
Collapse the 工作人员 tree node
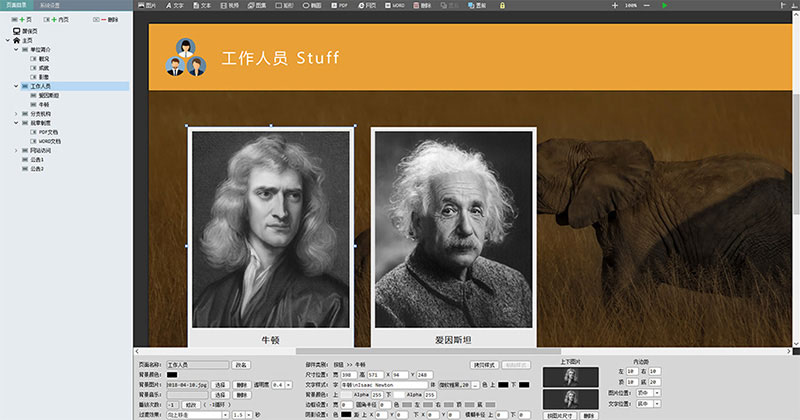17,87
